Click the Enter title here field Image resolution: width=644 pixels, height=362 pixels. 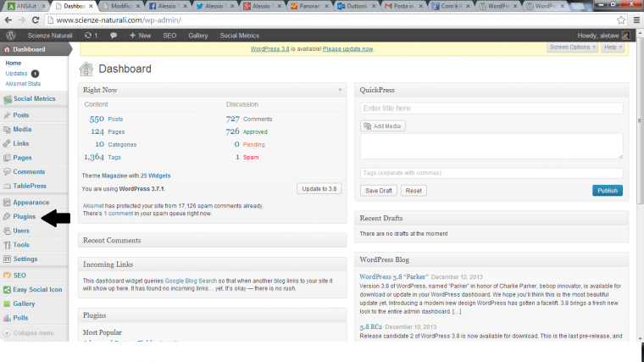click(491, 109)
